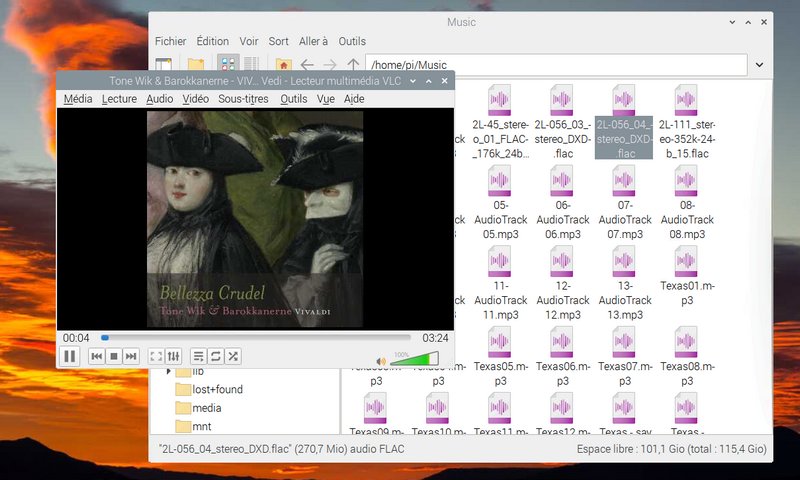Open Aller à menu in file manager
The width and height of the screenshot is (800, 480).
click(x=313, y=41)
